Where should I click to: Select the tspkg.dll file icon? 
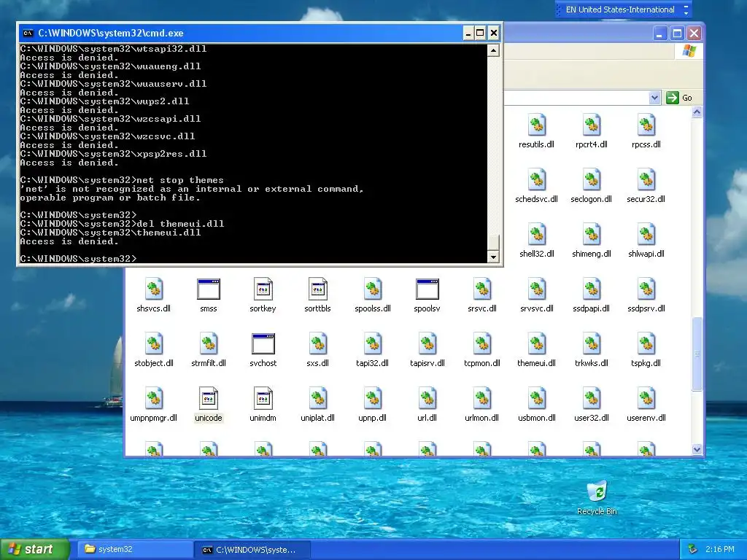[x=646, y=344]
